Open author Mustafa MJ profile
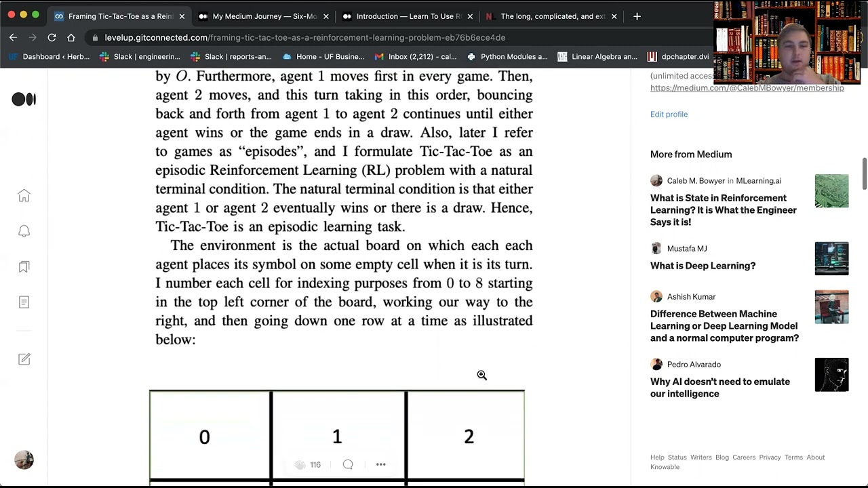Viewport: 868px width, 488px height. [687, 249]
